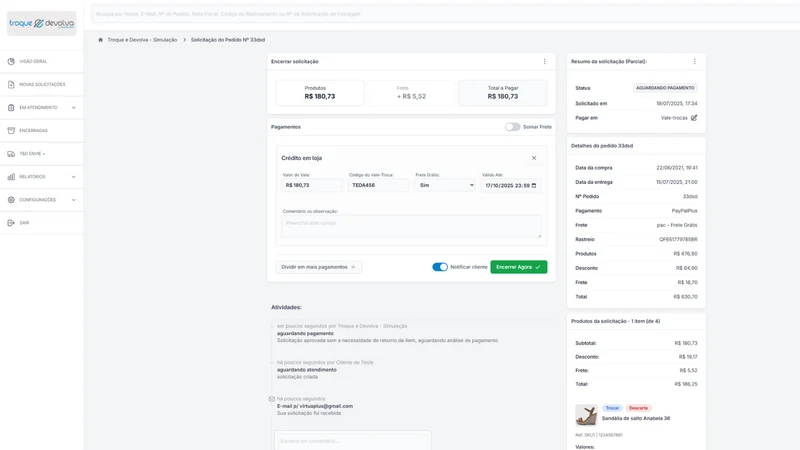Click the Visão Geral chart icon
This screenshot has width=800, height=450.
pos(11,61)
